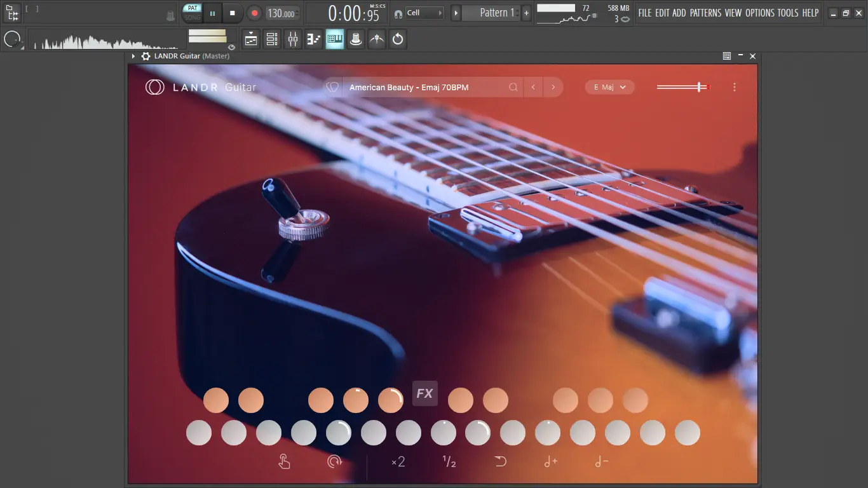Load next preset with the right arrow
The height and width of the screenshot is (488, 868).
pos(553,87)
